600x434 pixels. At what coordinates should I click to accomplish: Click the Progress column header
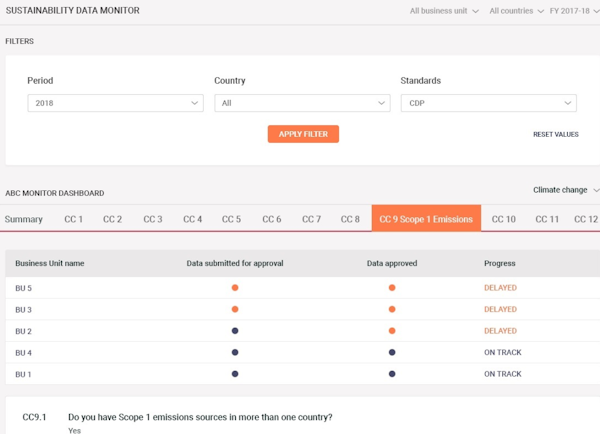pos(500,263)
